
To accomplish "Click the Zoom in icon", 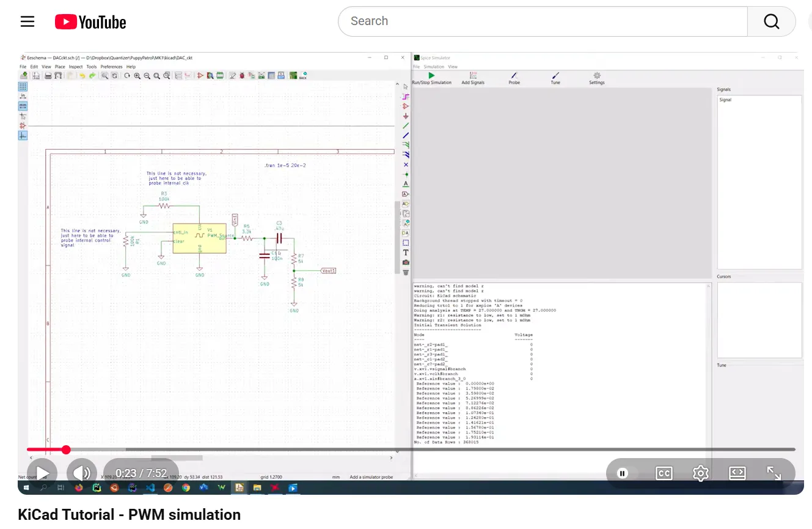I will 137,76.
